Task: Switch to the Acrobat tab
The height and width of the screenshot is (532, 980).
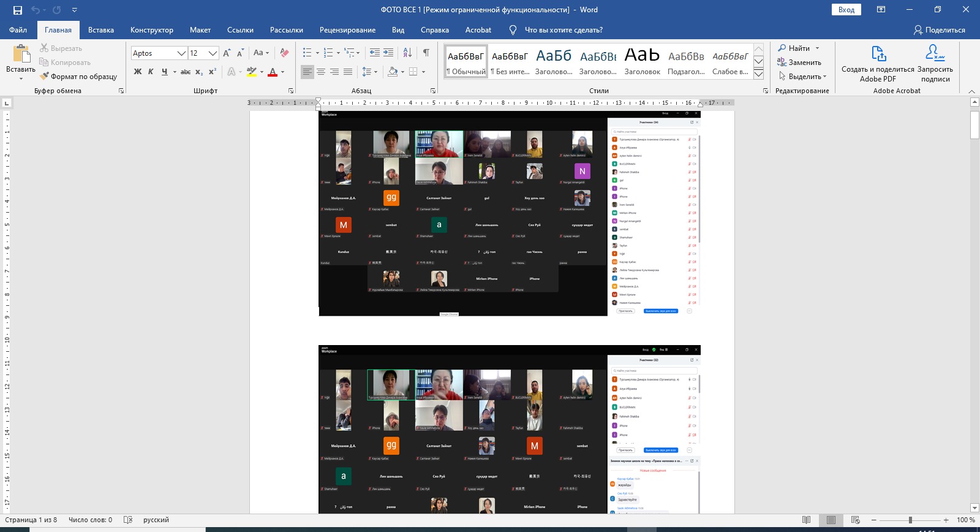Action: pyautogui.click(x=478, y=30)
